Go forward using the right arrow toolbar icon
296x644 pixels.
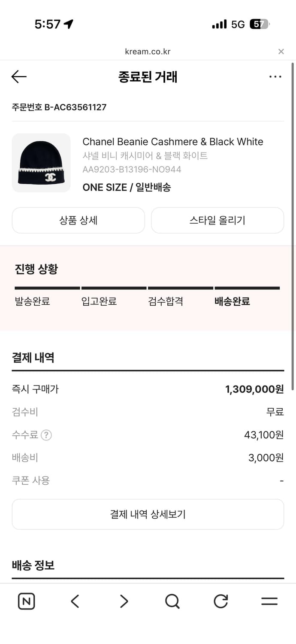(x=124, y=601)
